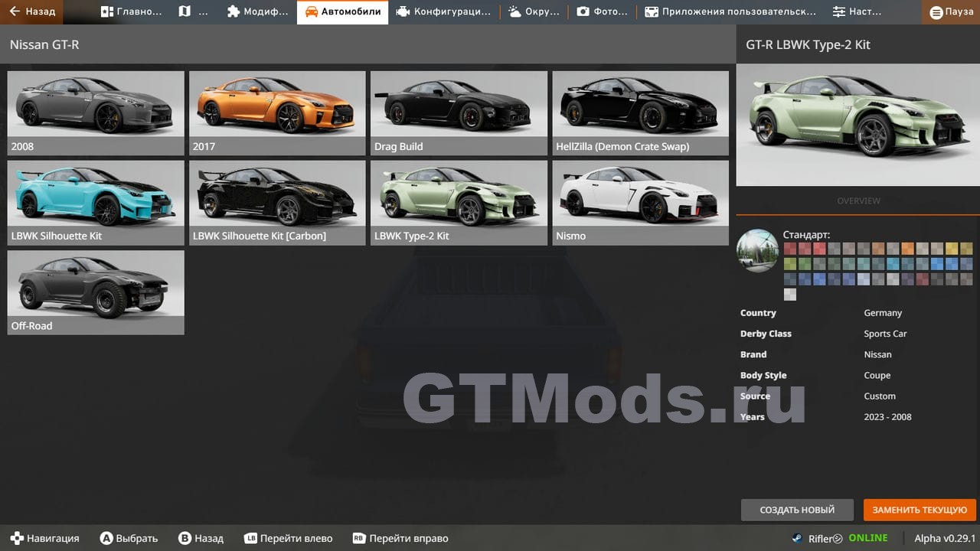Pick the yellow-green paint swatch
The height and width of the screenshot is (551, 980).
pos(790,264)
